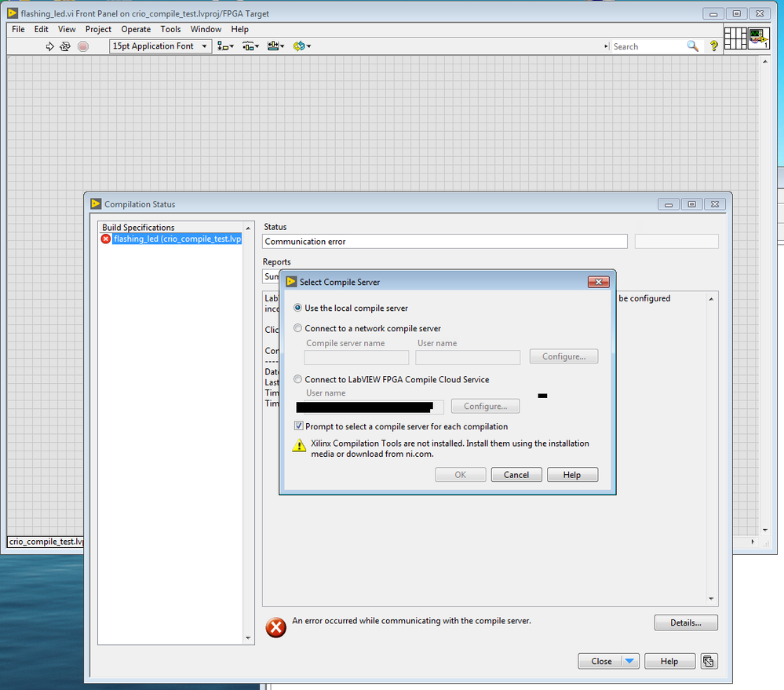
Task: Click the yellow warning triangle icon
Action: pos(299,446)
